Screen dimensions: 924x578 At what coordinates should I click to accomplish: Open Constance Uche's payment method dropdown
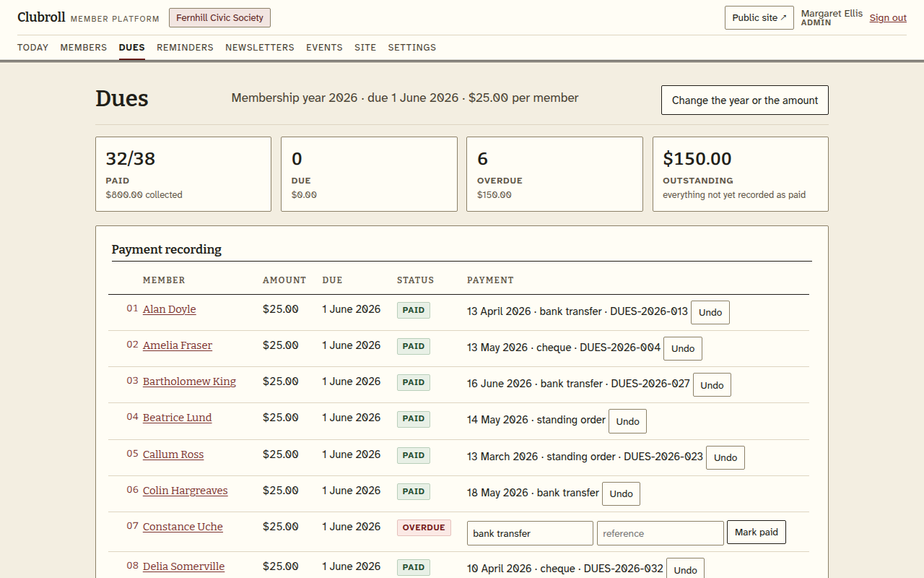[x=530, y=533]
